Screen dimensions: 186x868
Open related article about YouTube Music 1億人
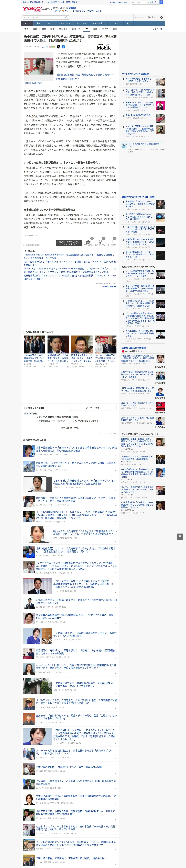coord(69,256)
